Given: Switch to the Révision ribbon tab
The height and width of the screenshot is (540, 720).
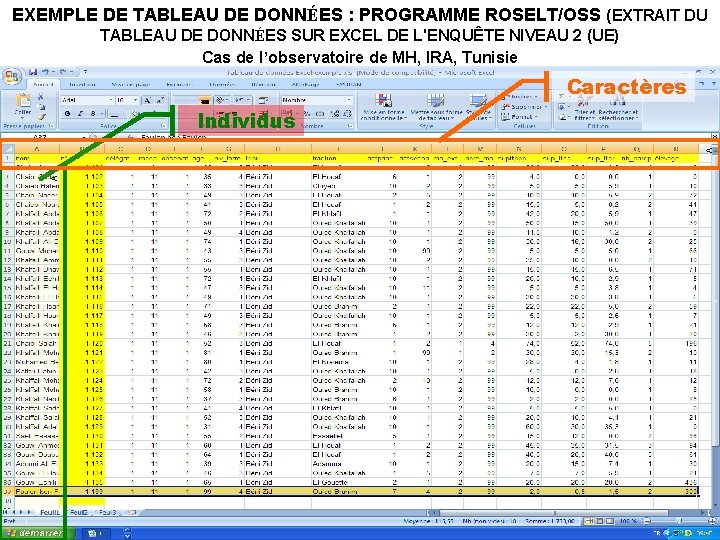Looking at the screenshot, I should pyautogui.click(x=263, y=84).
